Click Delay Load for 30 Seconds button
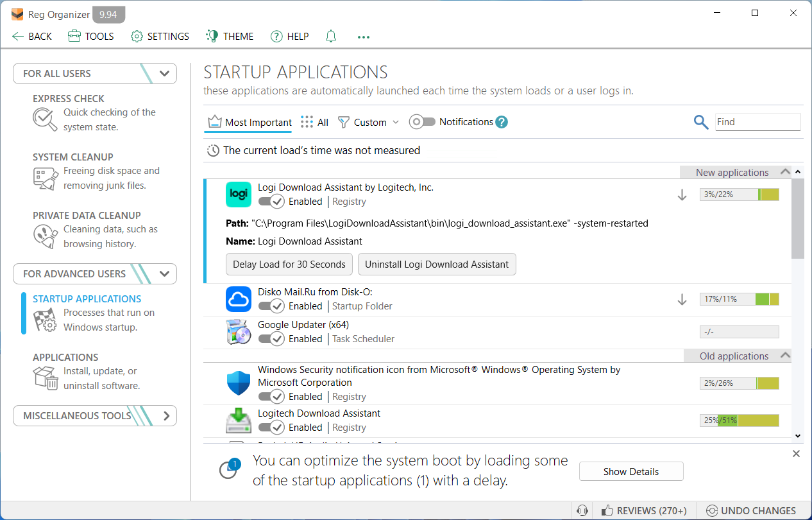This screenshot has height=520, width=812. (x=289, y=264)
